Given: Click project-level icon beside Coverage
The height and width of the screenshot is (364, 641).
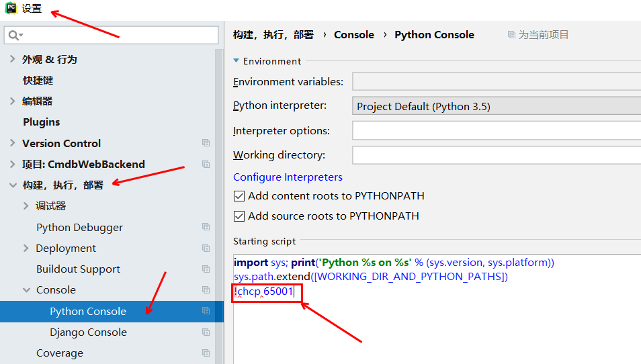Looking at the screenshot, I should (x=206, y=353).
